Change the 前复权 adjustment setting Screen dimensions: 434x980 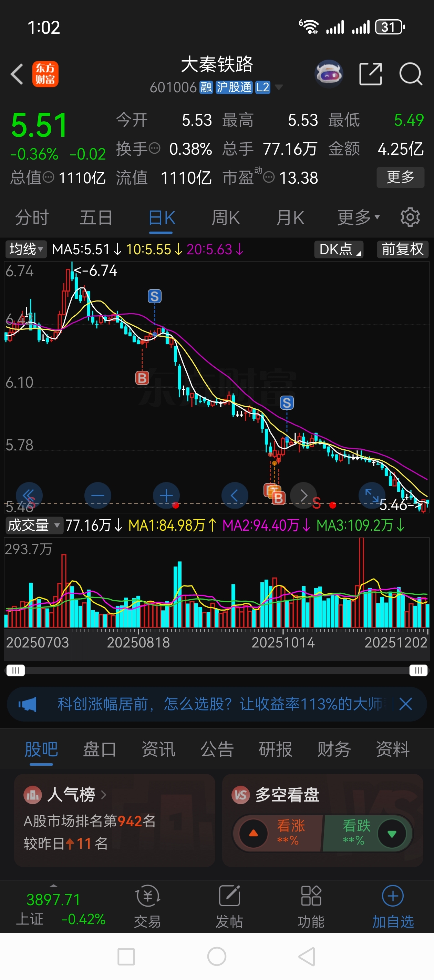pos(403,249)
